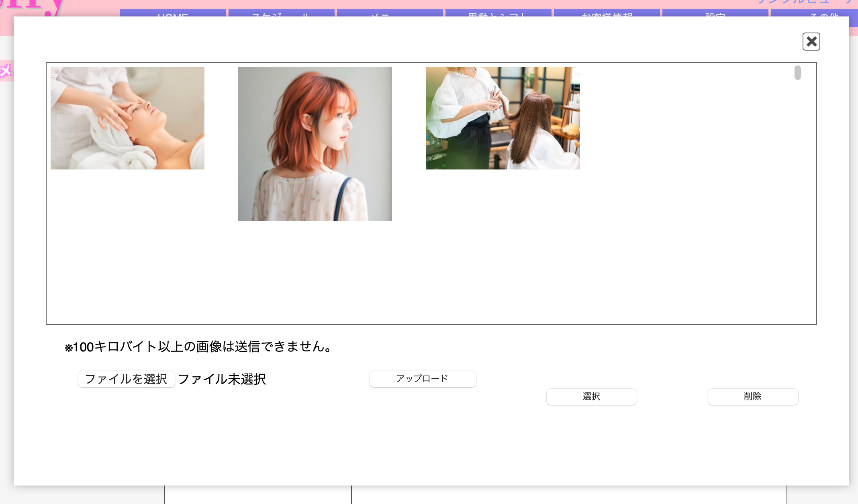Open the HOME navigation tab
The image size is (858, 504).
point(173,16)
